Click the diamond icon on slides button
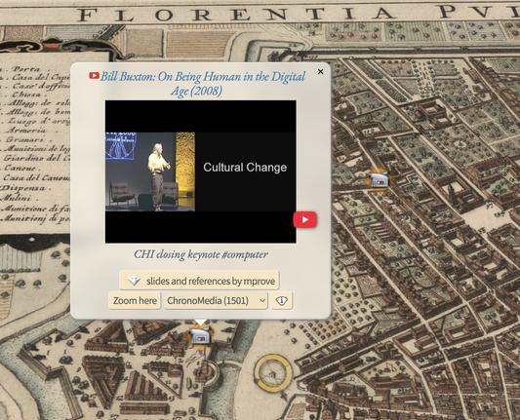Screen dimensions: 520x420 coord(135,281)
